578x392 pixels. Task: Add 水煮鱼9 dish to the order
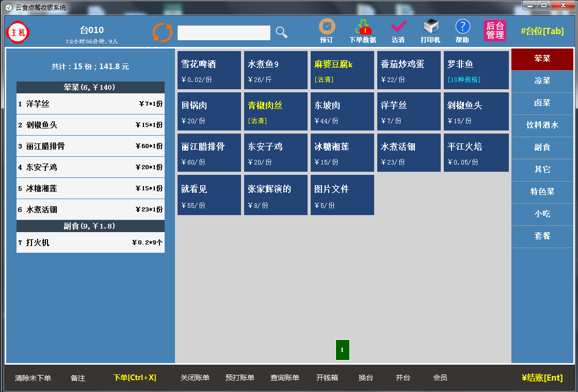(276, 70)
